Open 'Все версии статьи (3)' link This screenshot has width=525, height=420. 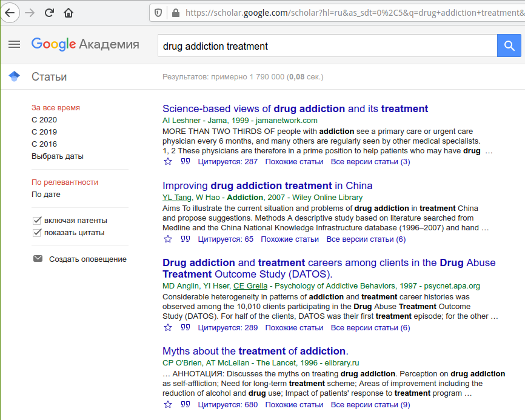370,162
